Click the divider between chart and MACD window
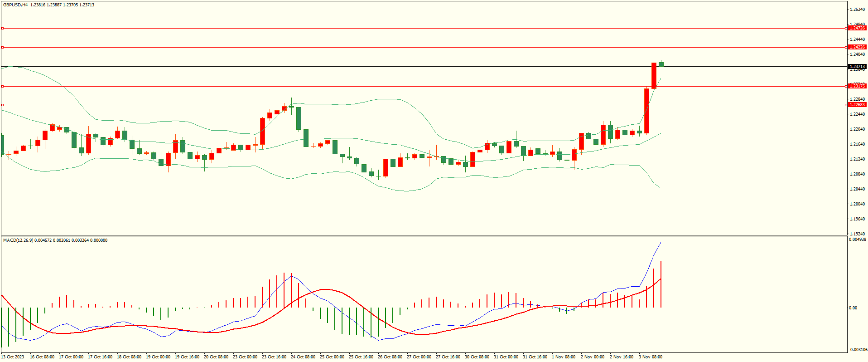 click(424, 235)
